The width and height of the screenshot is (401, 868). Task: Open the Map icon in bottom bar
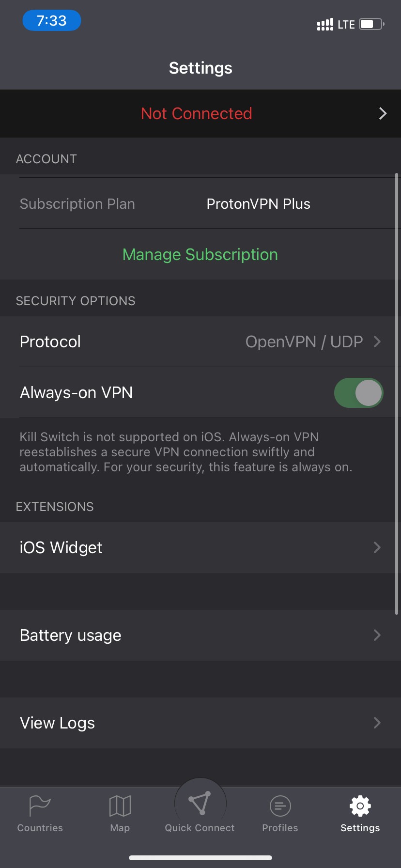[x=120, y=806]
